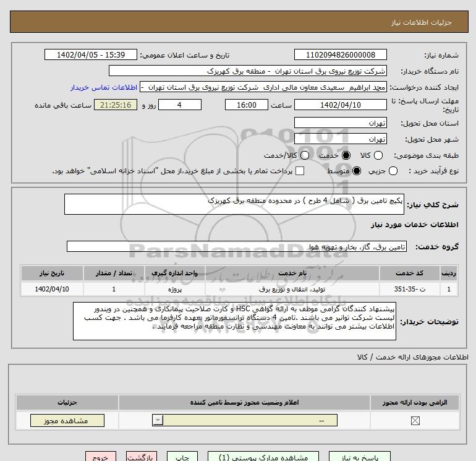Screen dimensions: 476x461
Task: Click the شرح کلی نیاز label
Action: (433, 205)
